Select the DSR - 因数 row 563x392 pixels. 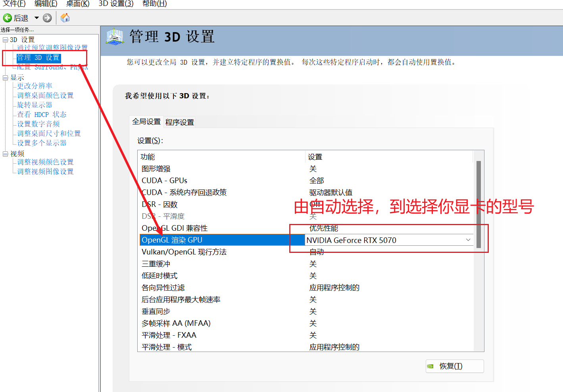tap(306, 204)
